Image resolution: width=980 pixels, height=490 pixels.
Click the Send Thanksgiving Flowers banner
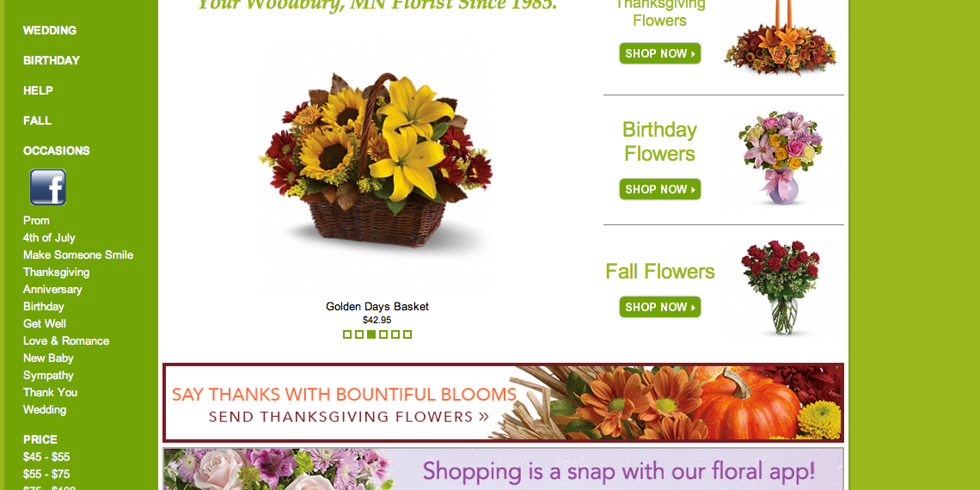click(x=503, y=402)
